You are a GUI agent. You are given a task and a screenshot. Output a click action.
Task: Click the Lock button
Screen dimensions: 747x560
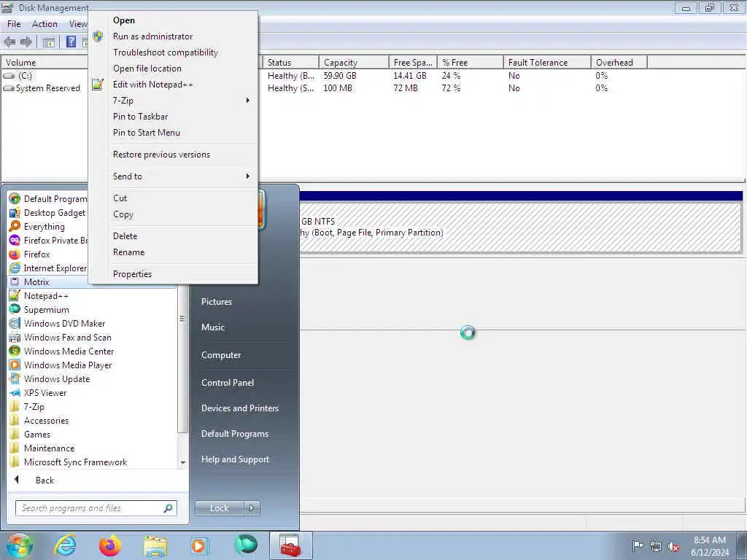coord(220,508)
